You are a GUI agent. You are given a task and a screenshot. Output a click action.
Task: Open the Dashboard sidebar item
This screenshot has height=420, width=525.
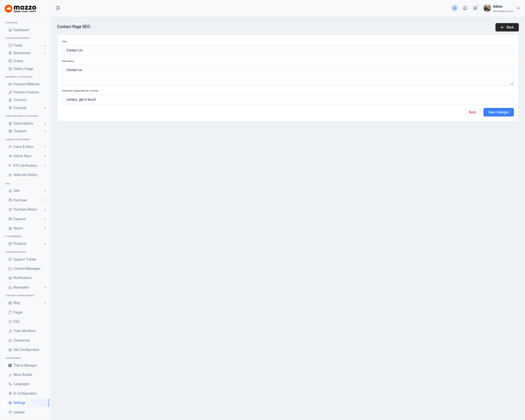pyautogui.click(x=21, y=30)
